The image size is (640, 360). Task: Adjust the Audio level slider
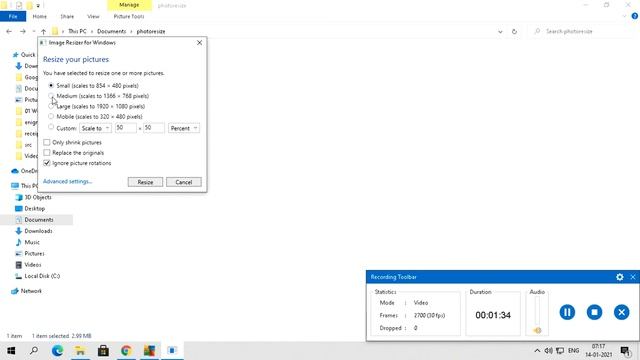point(537,330)
